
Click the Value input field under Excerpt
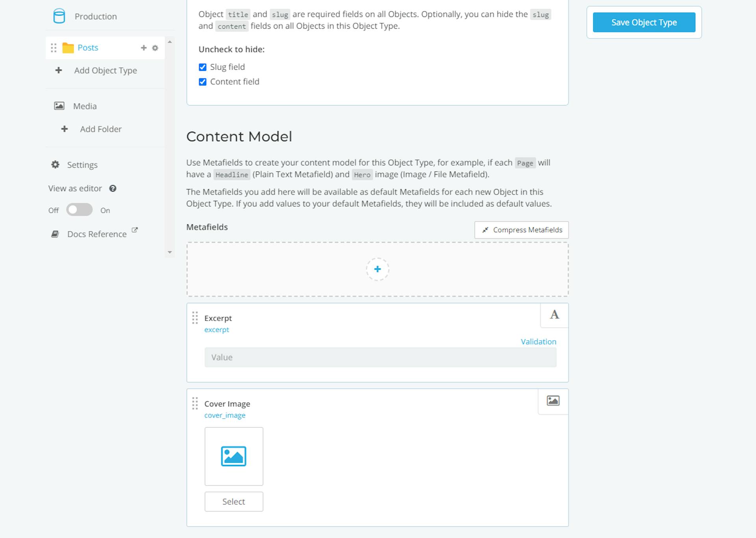(x=380, y=357)
